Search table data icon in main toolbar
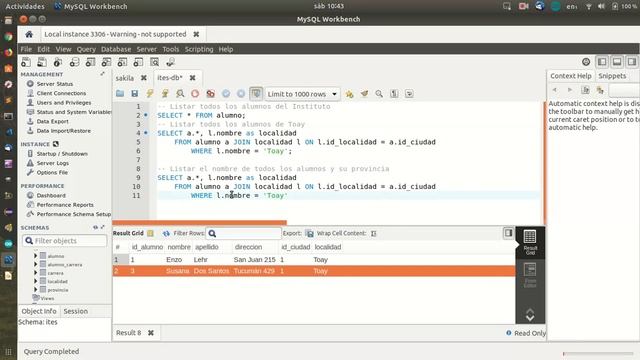The height and width of the screenshot is (360, 640). coord(154,62)
